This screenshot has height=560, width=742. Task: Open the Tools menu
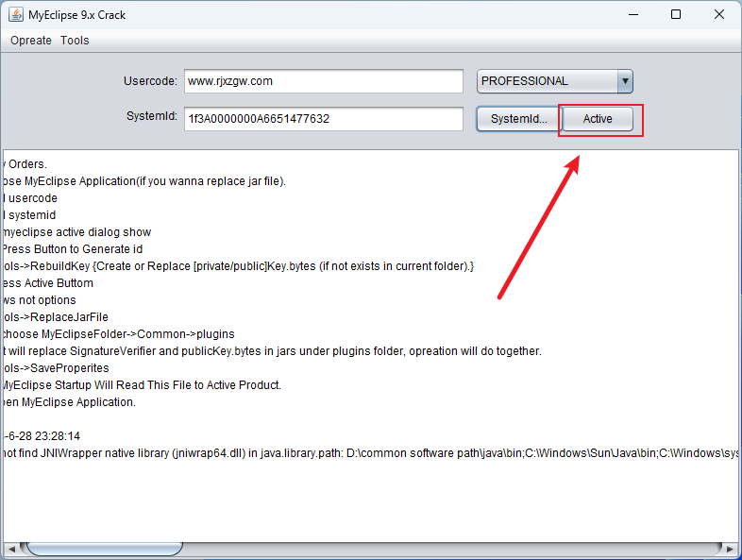[x=75, y=41]
